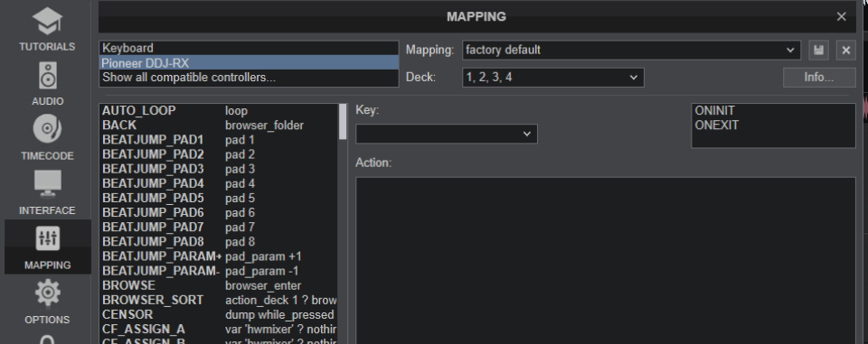Click the mapping list scrollbar thumb
The width and height of the screenshot is (868, 344).
pos(343,122)
